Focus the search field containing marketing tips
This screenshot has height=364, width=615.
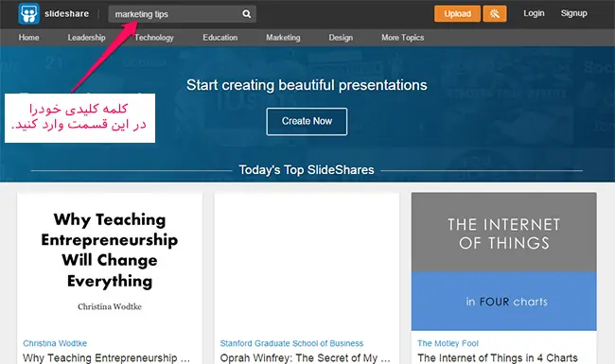pyautogui.click(x=182, y=14)
